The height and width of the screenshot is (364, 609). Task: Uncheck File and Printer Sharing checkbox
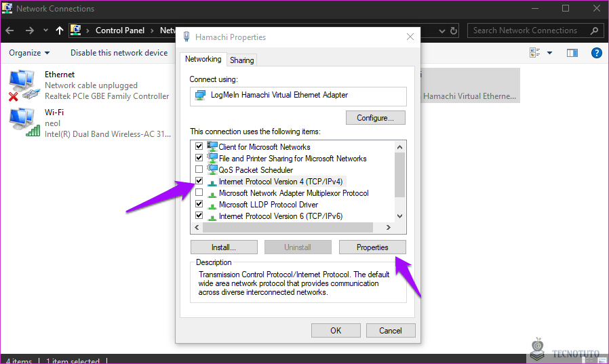coord(199,157)
